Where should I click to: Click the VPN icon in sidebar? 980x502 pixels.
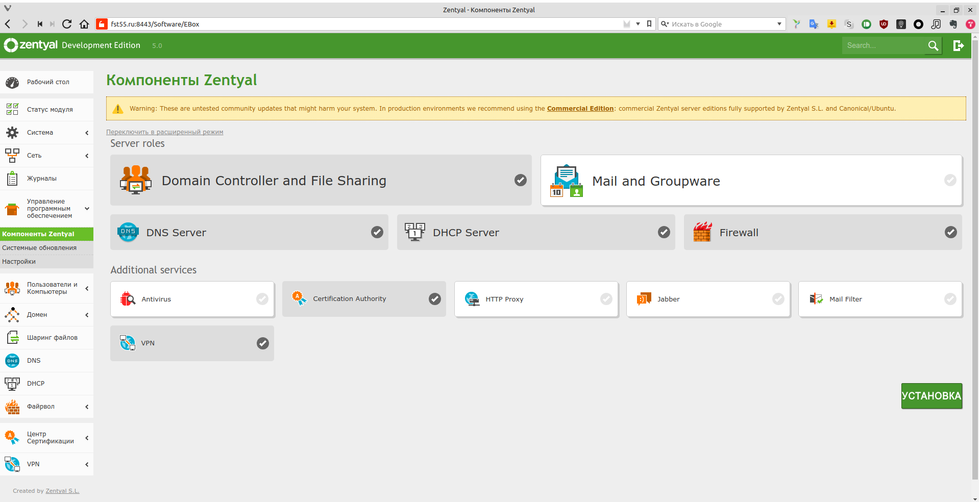coord(12,464)
